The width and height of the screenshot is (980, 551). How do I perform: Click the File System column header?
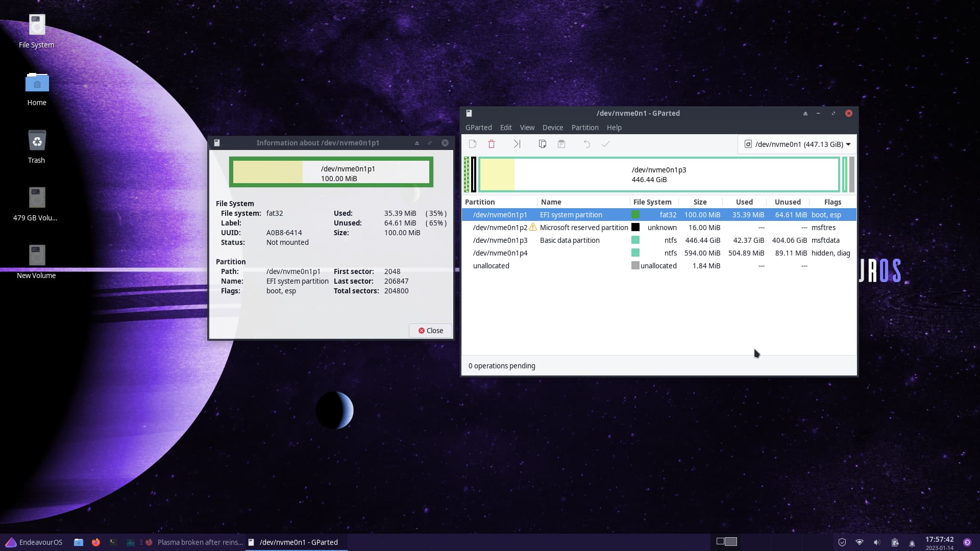point(654,202)
